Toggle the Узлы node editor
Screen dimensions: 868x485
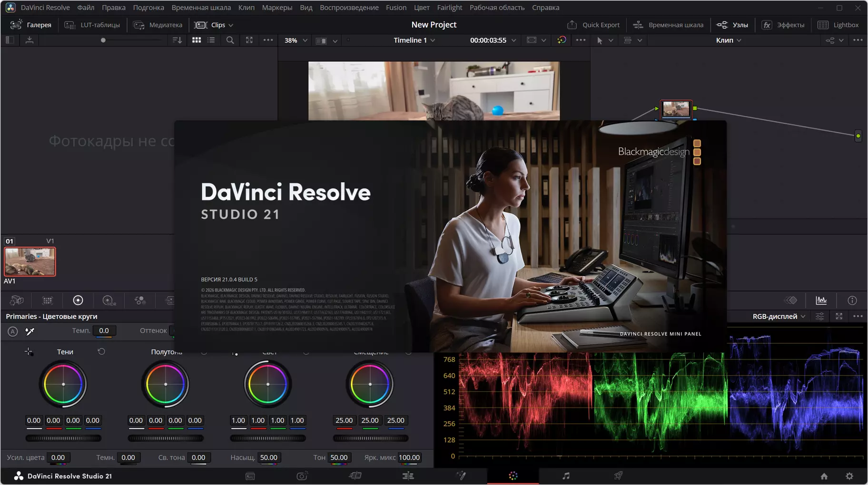[732, 25]
